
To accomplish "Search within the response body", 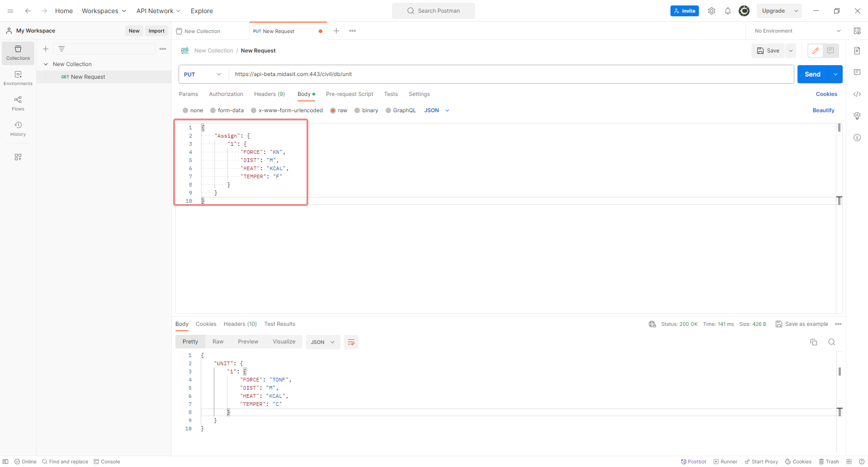I will coord(831,342).
